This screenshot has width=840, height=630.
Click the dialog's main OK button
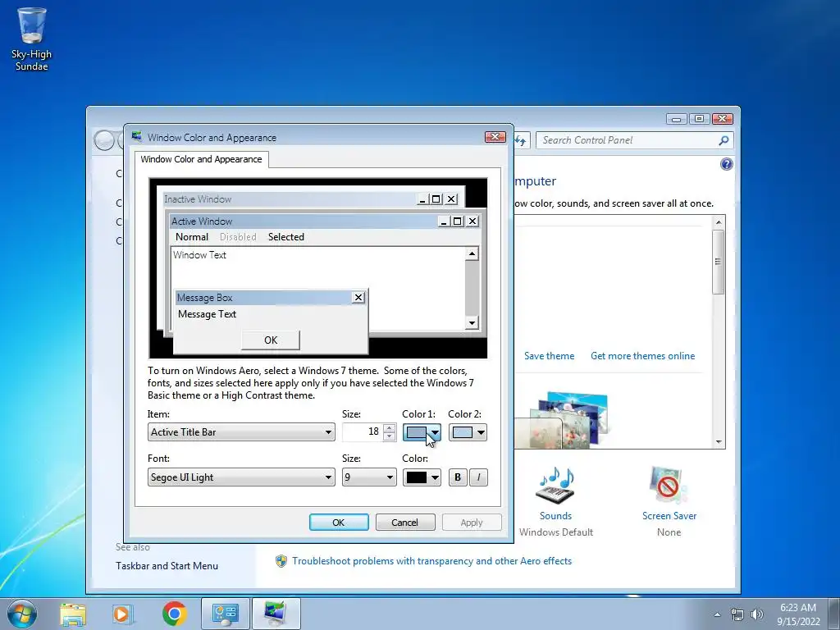[x=339, y=523]
